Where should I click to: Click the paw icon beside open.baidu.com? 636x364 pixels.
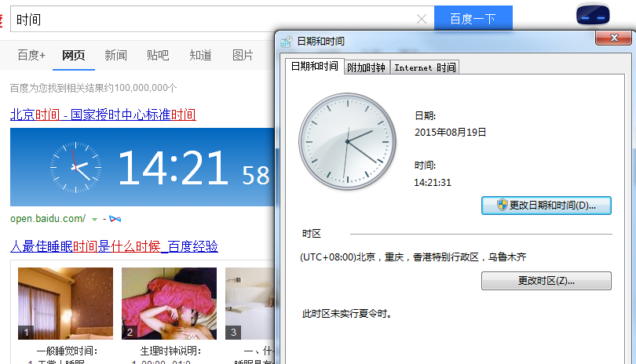click(x=115, y=219)
